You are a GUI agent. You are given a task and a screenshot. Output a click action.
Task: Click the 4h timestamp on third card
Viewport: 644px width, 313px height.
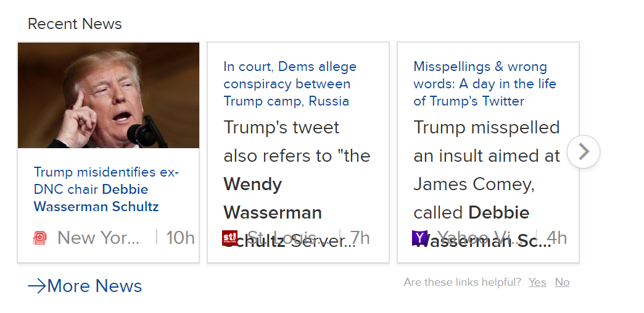tap(556, 238)
